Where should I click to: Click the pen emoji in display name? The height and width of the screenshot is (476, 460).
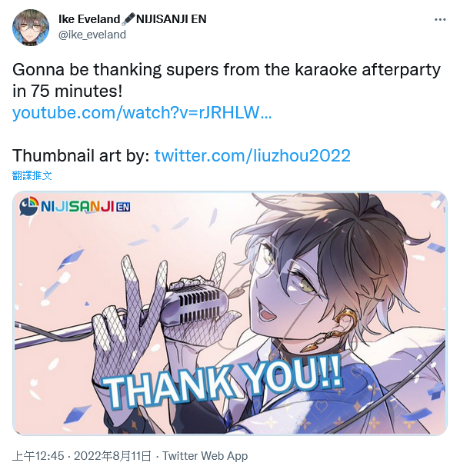coord(128,18)
